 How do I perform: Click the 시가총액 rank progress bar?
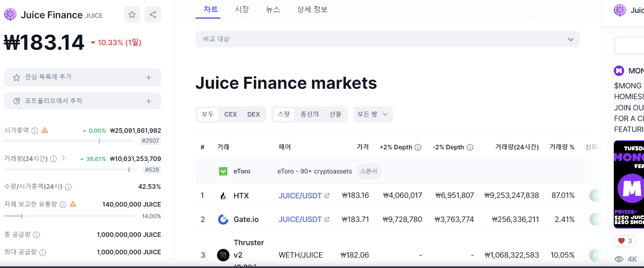point(69,141)
